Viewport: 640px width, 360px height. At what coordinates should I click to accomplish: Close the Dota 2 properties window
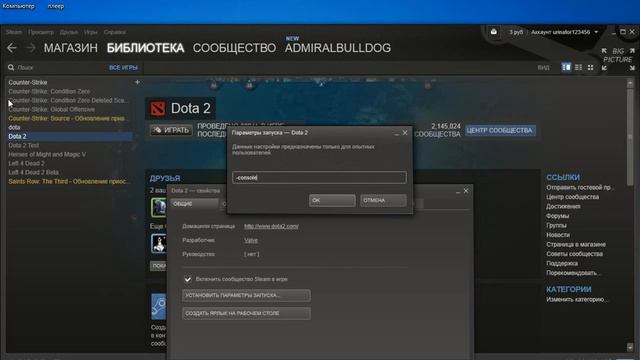tap(466, 191)
